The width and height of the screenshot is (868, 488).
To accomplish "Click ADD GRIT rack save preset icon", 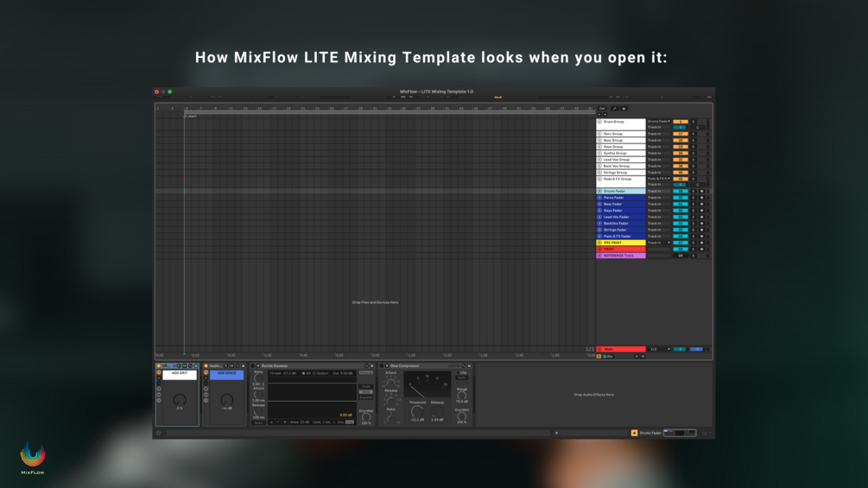I will point(195,365).
